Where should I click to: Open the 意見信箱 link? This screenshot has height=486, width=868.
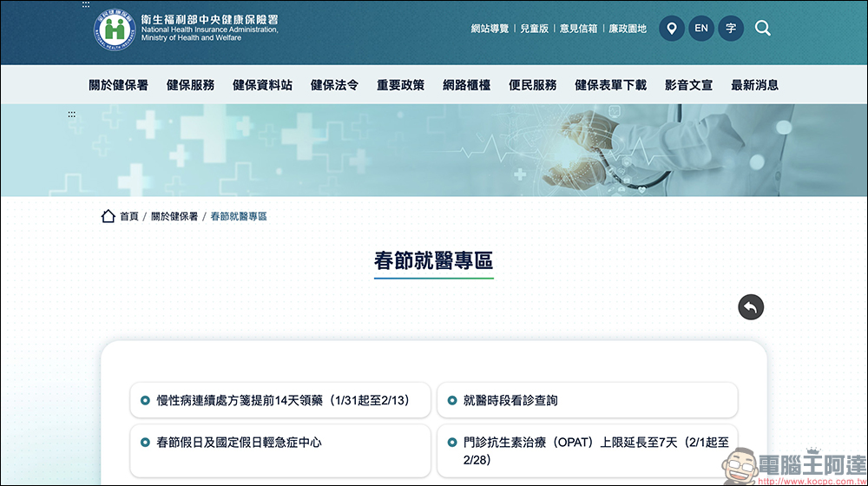[578, 29]
